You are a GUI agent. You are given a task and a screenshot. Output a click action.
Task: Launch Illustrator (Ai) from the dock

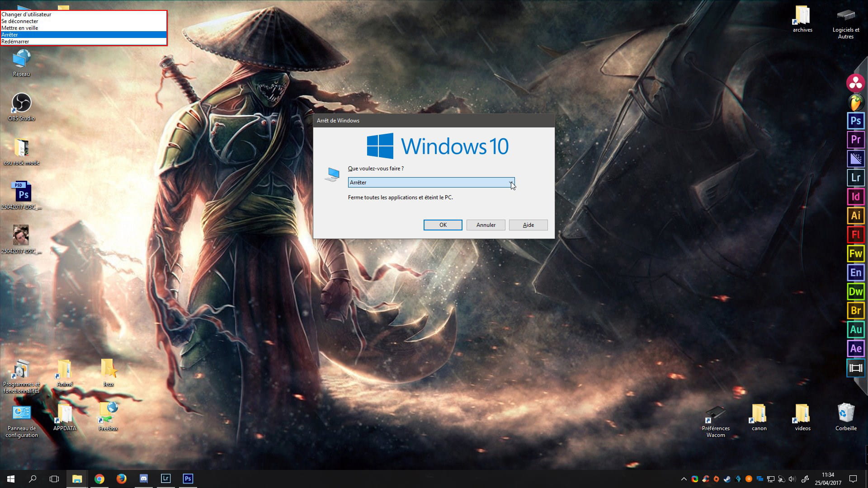pos(855,216)
